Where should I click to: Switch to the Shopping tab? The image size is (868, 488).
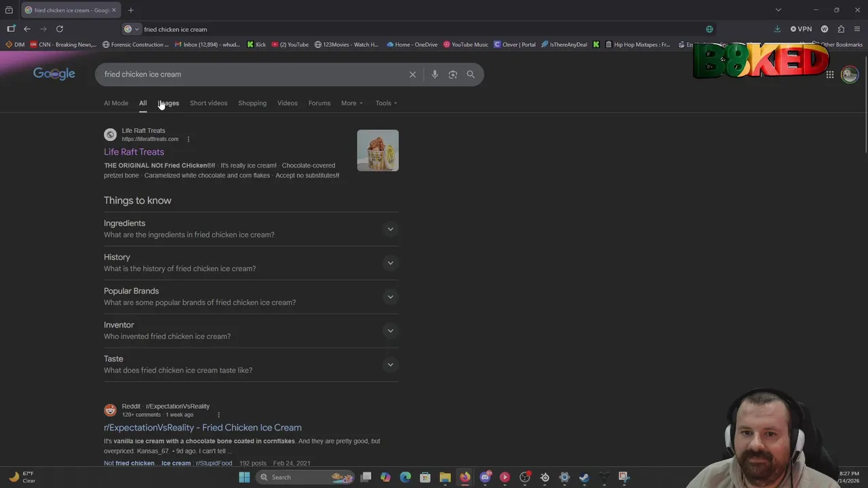pyautogui.click(x=252, y=103)
